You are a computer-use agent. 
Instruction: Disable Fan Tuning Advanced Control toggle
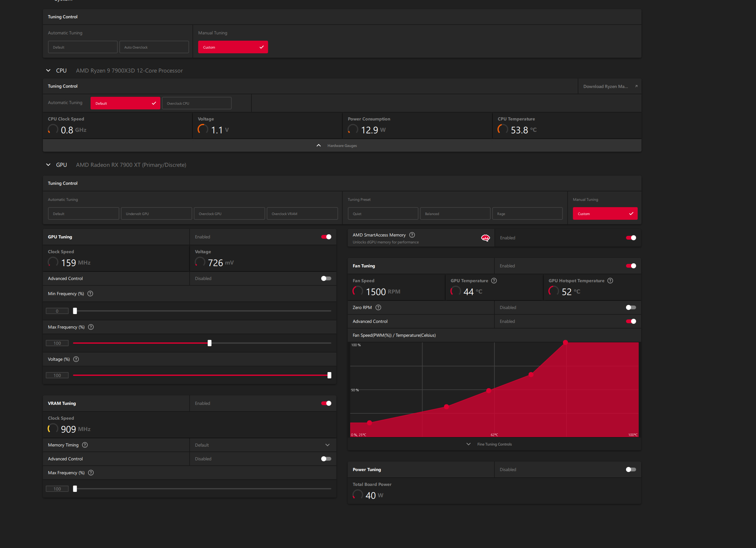click(x=631, y=322)
